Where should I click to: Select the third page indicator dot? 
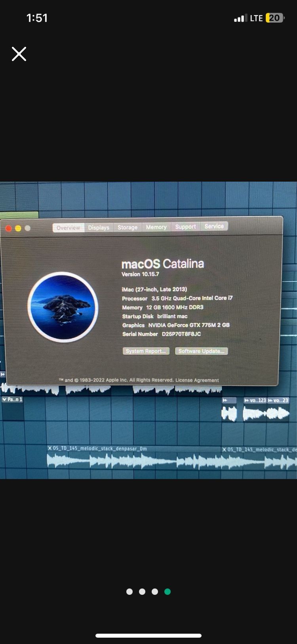[155, 592]
